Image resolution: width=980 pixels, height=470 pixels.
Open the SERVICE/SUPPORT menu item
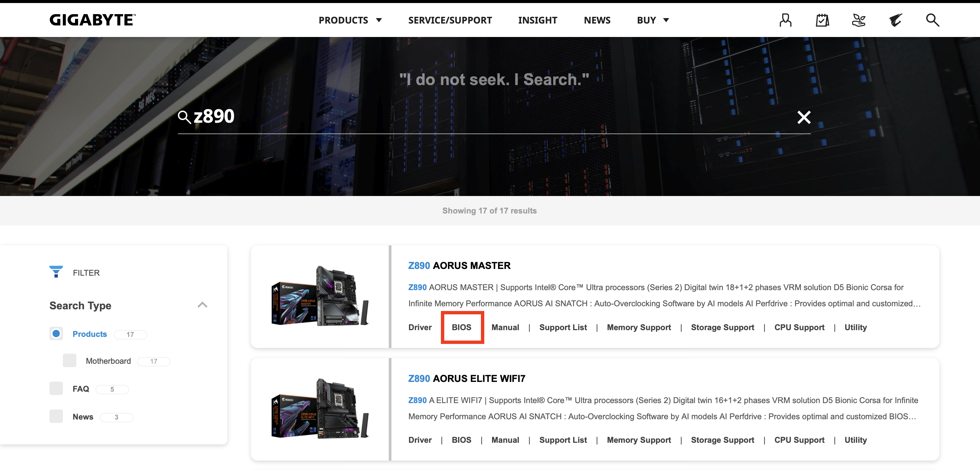tap(450, 20)
